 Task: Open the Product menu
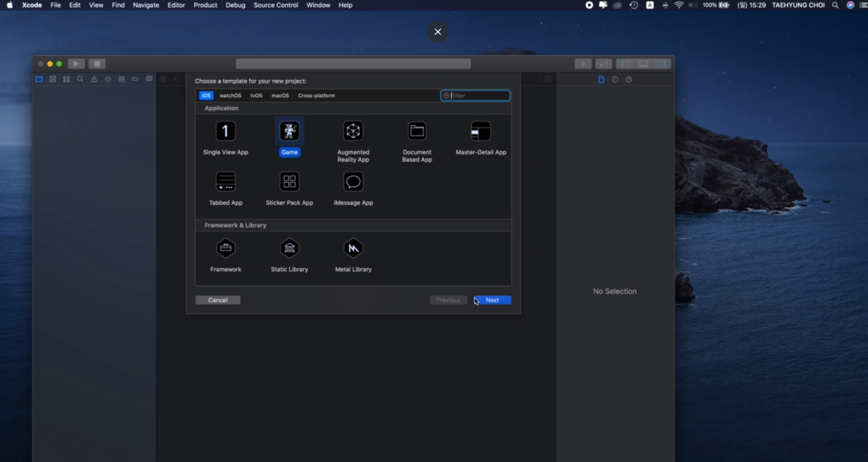tap(205, 5)
